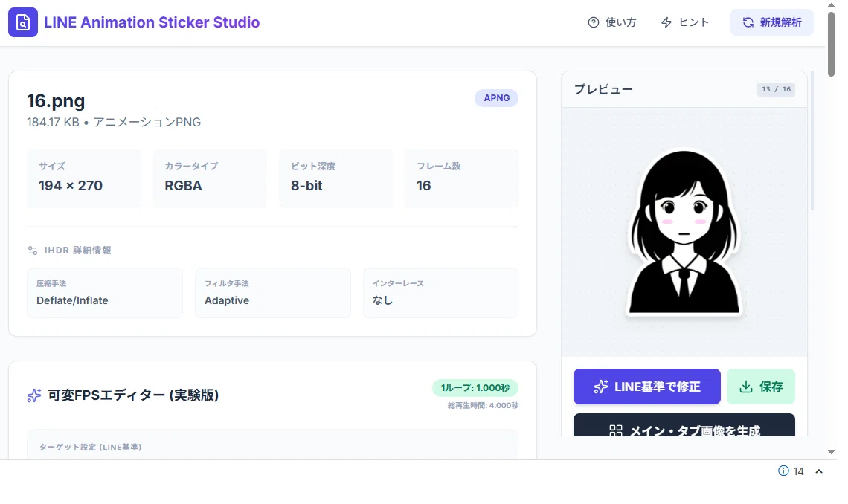Click the sliders icon beside IHDR 詳細情報
The image size is (848, 504).
[x=33, y=250]
